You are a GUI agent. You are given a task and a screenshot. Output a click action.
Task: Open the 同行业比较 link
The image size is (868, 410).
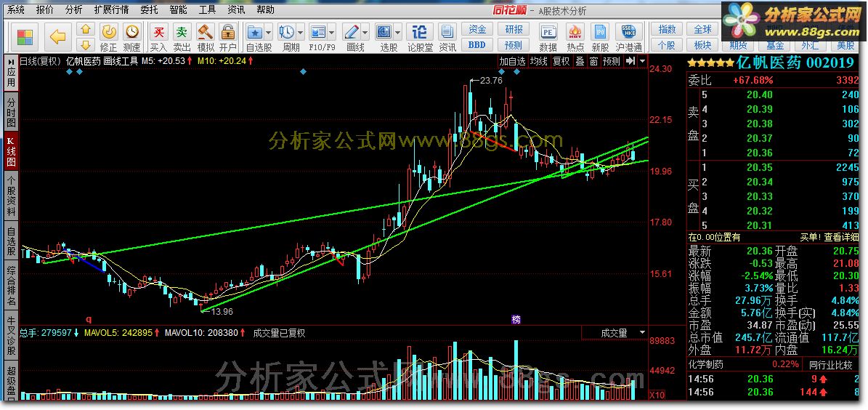tap(830, 365)
